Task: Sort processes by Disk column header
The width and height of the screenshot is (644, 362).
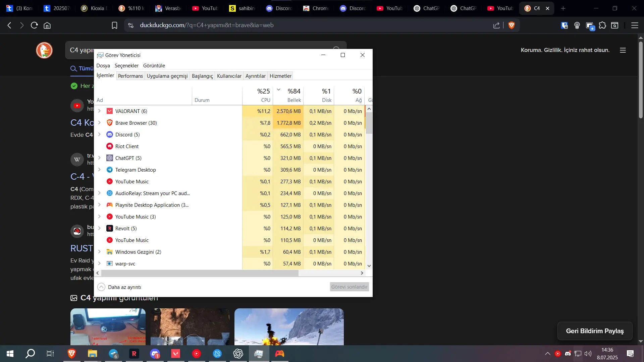Action: point(319,96)
